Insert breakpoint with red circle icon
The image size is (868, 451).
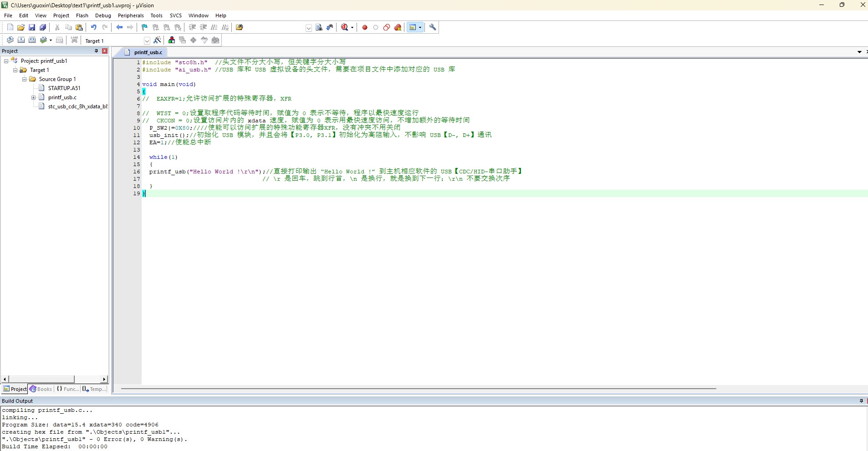[x=365, y=27]
